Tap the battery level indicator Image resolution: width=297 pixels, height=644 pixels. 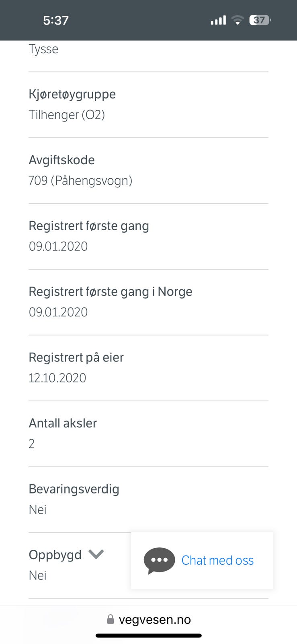coord(260,20)
